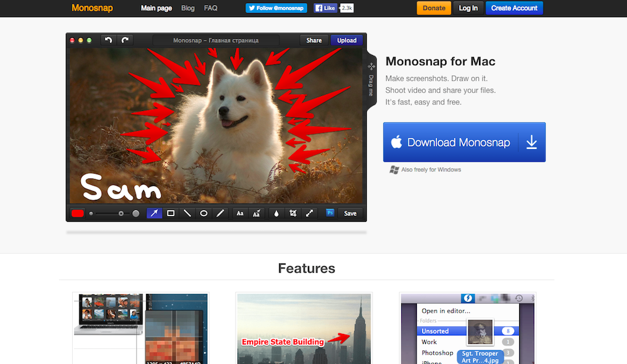This screenshot has height=364, width=627.
Task: Click the Download Monosnap button
Action: (464, 142)
